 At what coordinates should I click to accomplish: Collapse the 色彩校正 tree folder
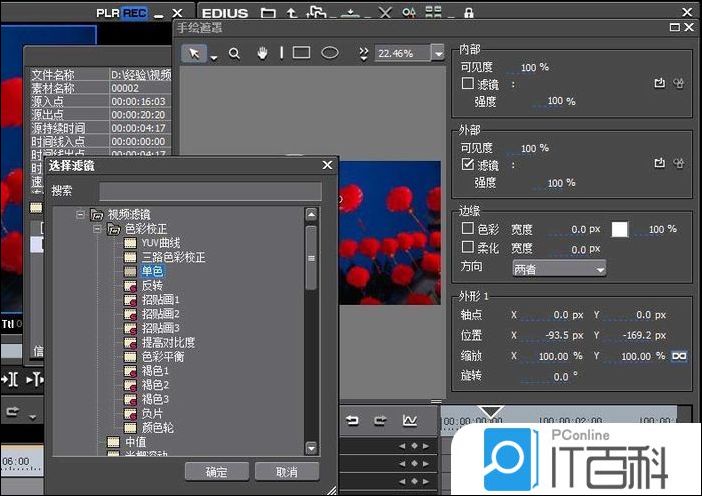pyautogui.click(x=98, y=229)
